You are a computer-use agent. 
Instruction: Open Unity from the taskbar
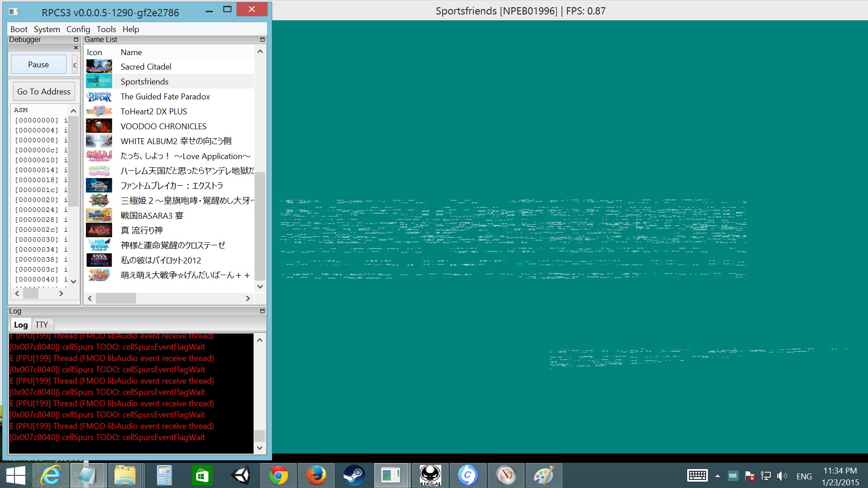pyautogui.click(x=241, y=475)
